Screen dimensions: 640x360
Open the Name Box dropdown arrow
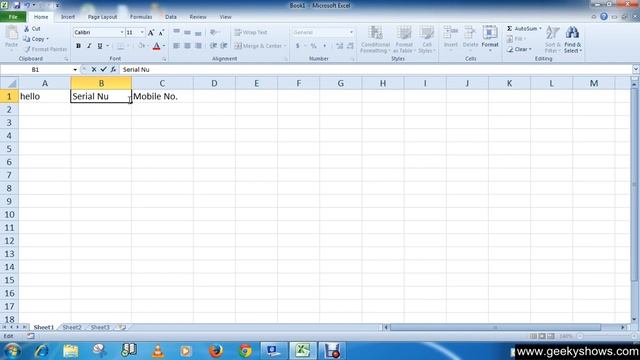tap(75, 70)
